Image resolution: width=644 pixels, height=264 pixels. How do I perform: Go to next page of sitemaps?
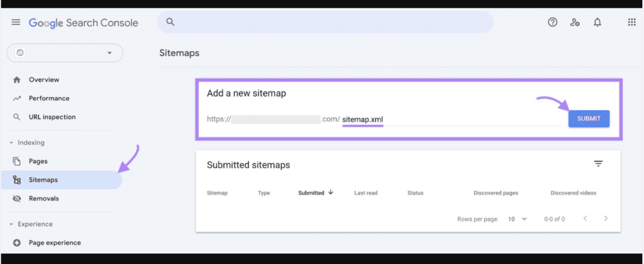(x=606, y=219)
